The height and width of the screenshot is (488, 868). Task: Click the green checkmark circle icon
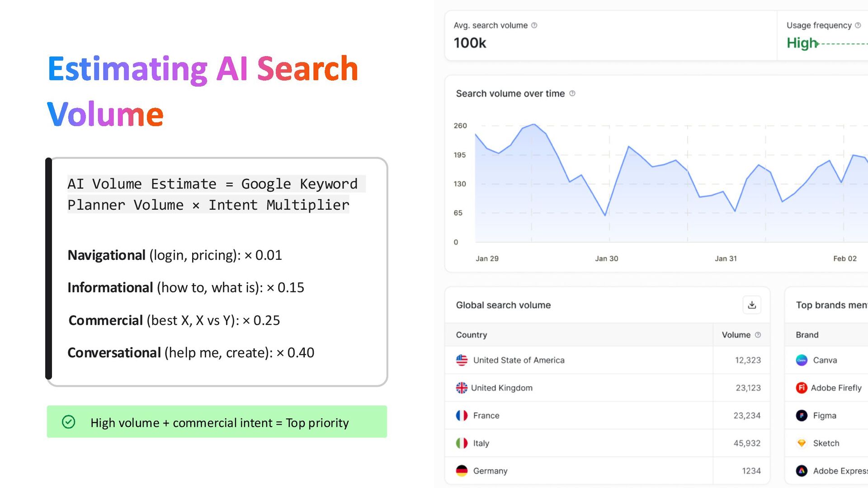(68, 422)
